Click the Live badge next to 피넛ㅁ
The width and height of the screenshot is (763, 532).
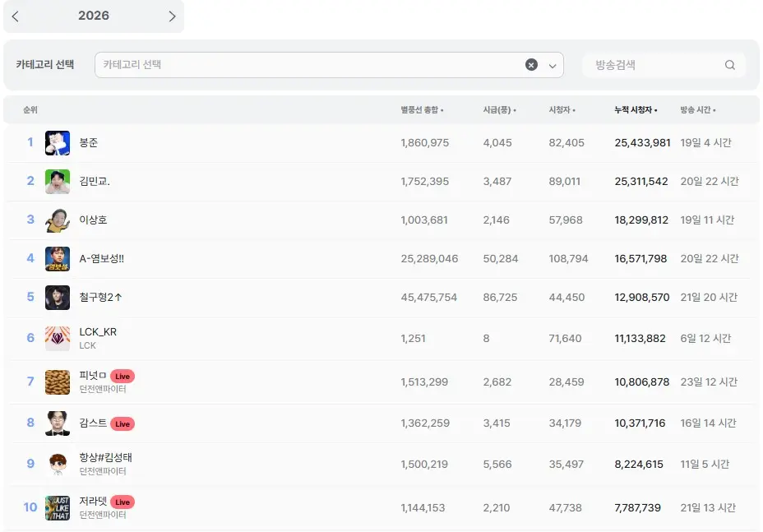pos(122,376)
